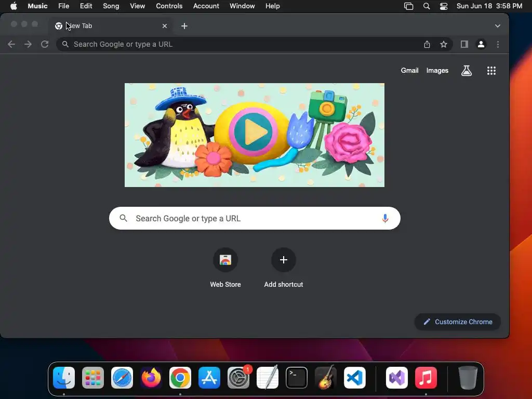Select the New Tab tab
The height and width of the screenshot is (399, 532).
(x=110, y=26)
